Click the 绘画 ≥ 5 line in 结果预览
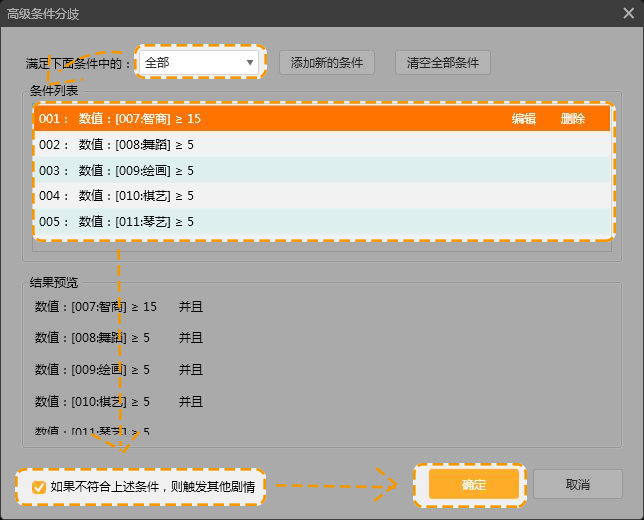This screenshot has height=520, width=644. (92, 370)
